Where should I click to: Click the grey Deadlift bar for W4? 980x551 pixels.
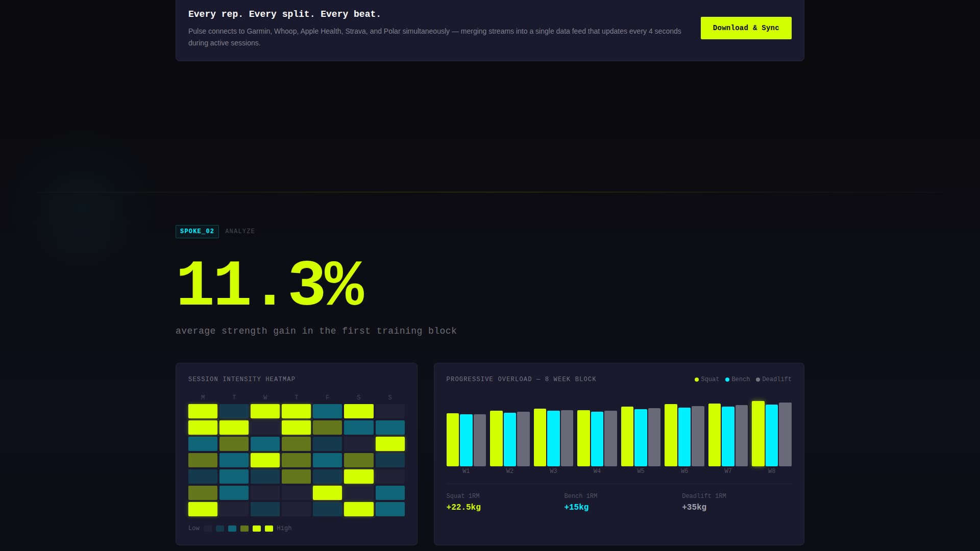coord(610,438)
